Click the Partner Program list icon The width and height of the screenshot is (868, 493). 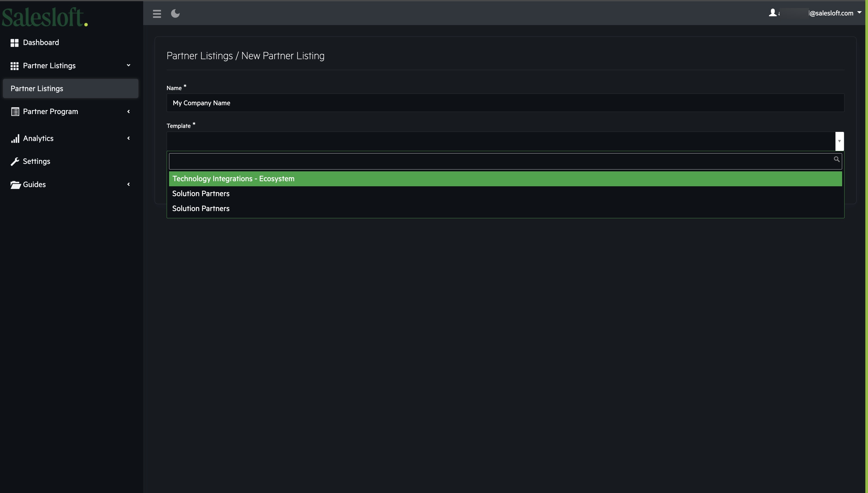15,112
